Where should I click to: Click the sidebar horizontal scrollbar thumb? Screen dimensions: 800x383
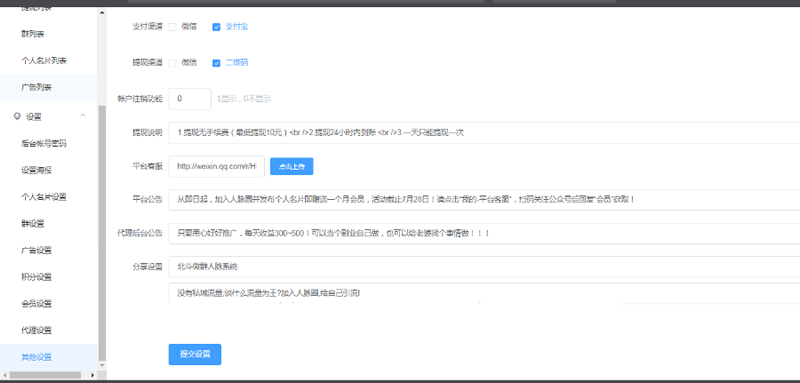point(45,375)
